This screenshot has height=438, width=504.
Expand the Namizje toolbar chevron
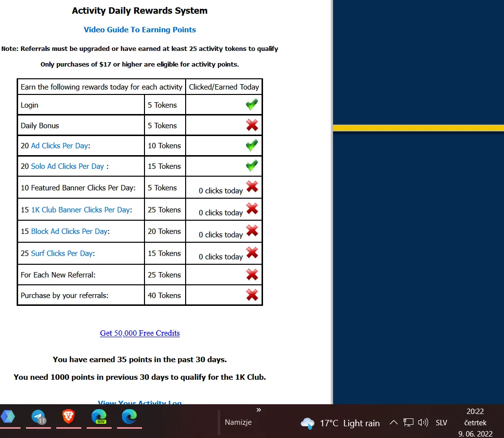[x=259, y=410]
